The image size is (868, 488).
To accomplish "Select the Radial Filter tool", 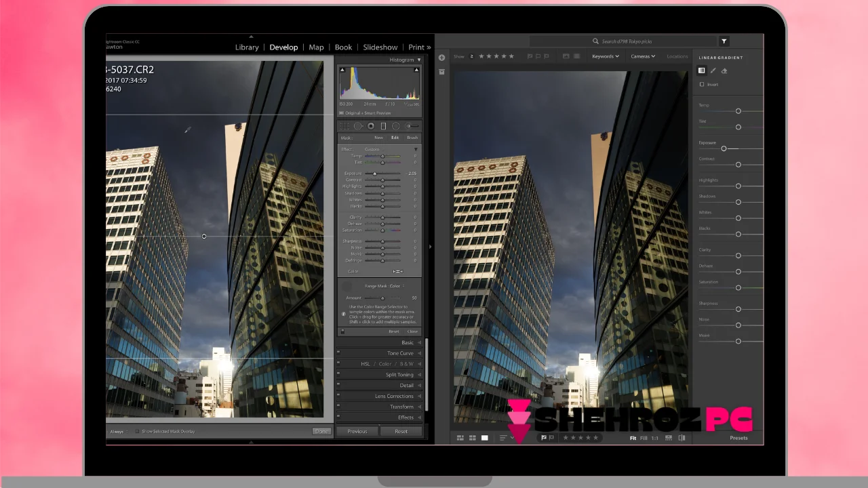I will tap(396, 126).
